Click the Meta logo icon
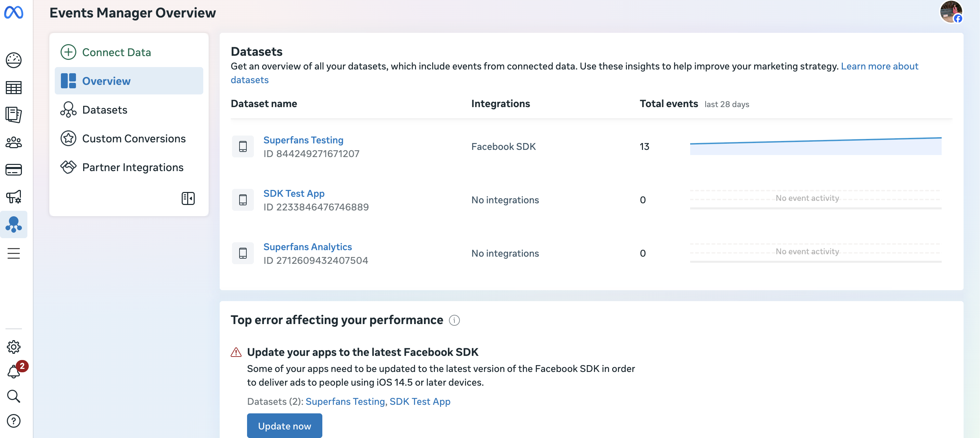 14,13
